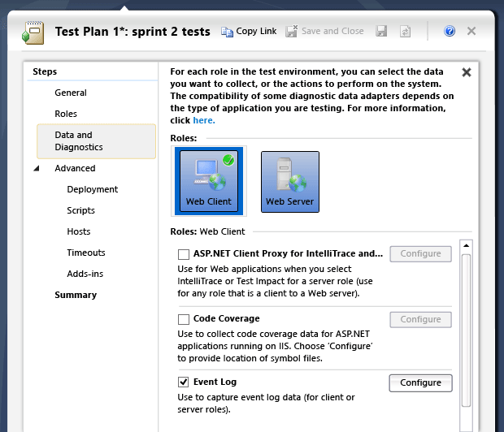Click the Copy Link toolbar button
The image size is (504, 432).
pyautogui.click(x=249, y=32)
